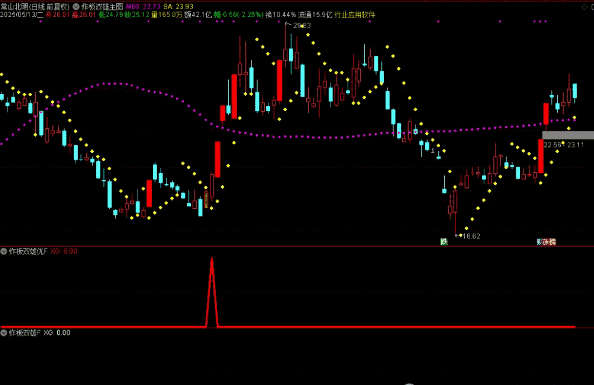Click the date label 2025/05/13
This screenshot has width=594, height=385.
click(x=19, y=15)
